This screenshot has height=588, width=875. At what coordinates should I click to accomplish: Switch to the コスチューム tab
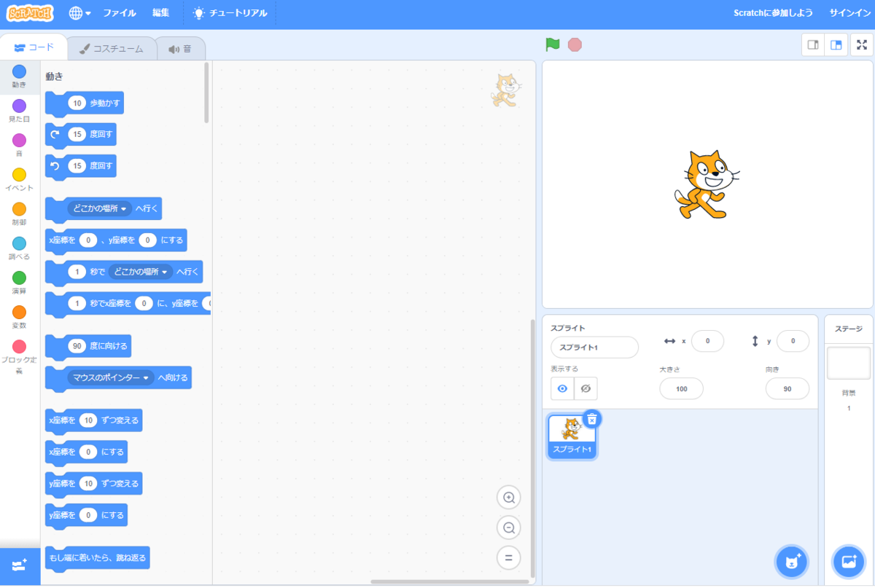[x=112, y=49]
